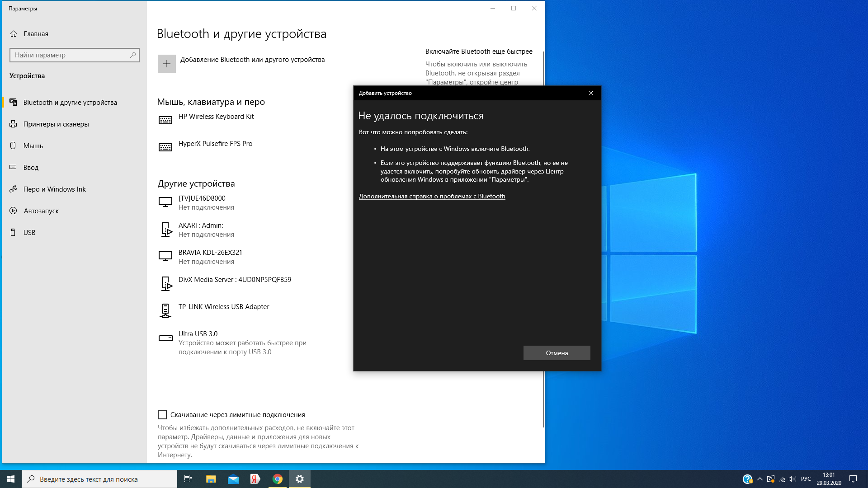Image resolution: width=868 pixels, height=488 pixels.
Task: Open the Windows Start menu
Action: [x=11, y=479]
